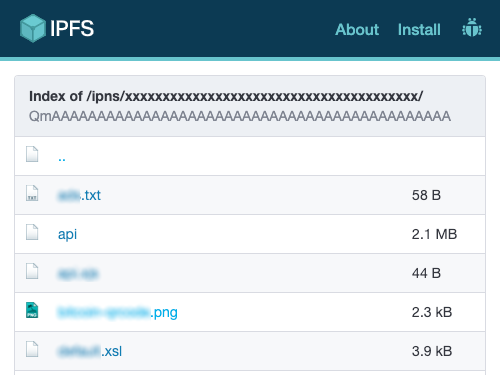Image resolution: width=500 pixels, height=375 pixels.
Task: Click the Index of /ipns/ path heading
Action: coord(226,96)
